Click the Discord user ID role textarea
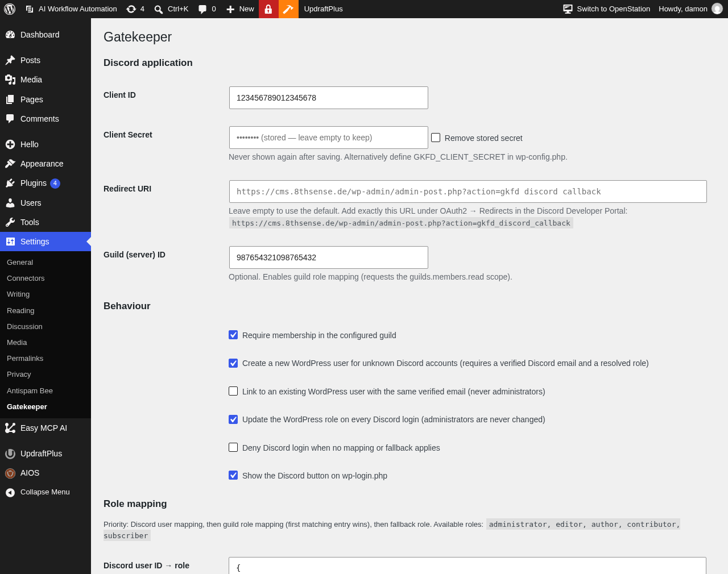The image size is (728, 574). point(468,566)
